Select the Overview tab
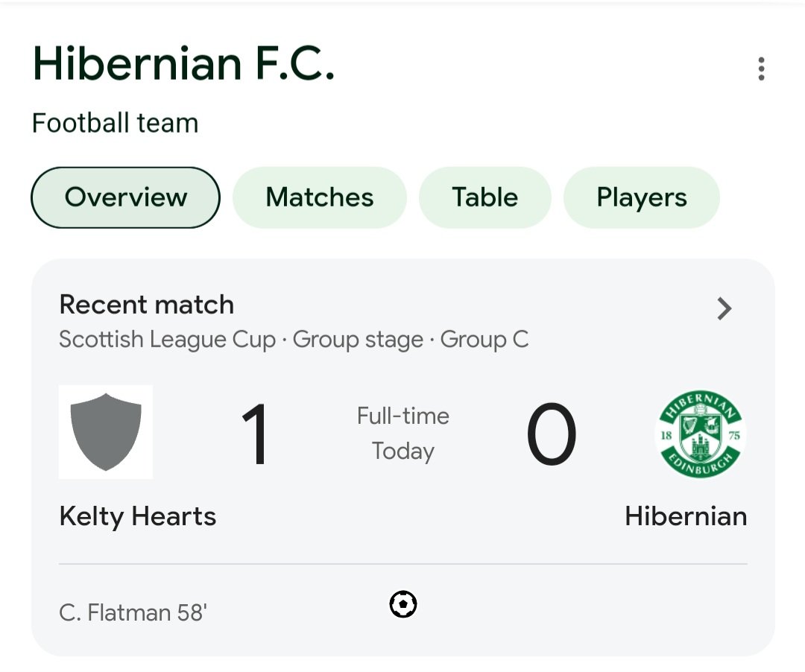Screen dimensions: 805x672 [126, 197]
